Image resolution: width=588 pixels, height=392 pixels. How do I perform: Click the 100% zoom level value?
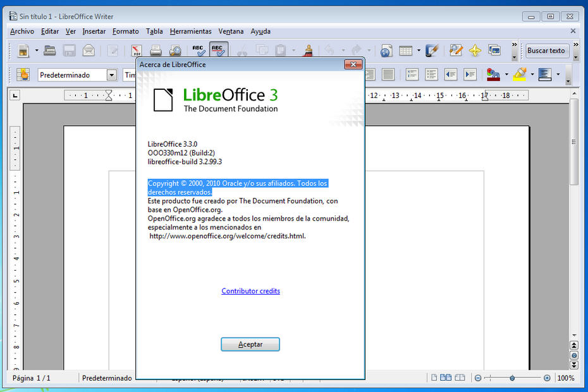click(566, 378)
